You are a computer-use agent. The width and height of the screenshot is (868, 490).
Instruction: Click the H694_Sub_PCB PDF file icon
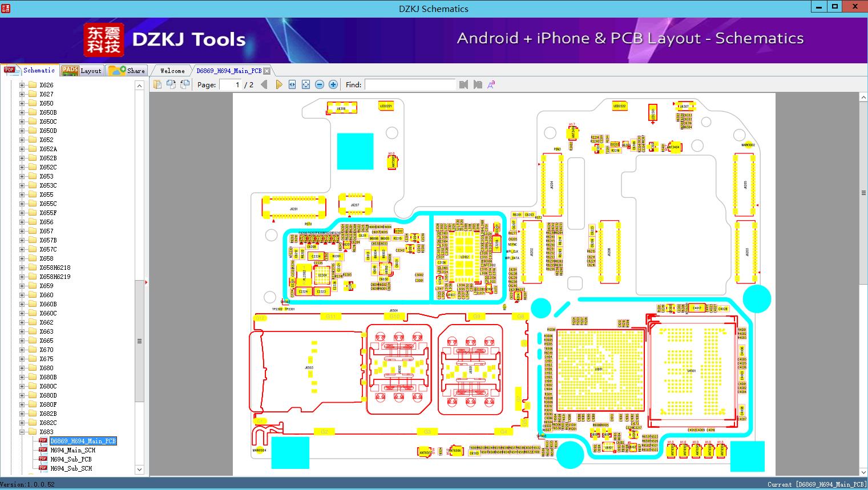[43, 459]
